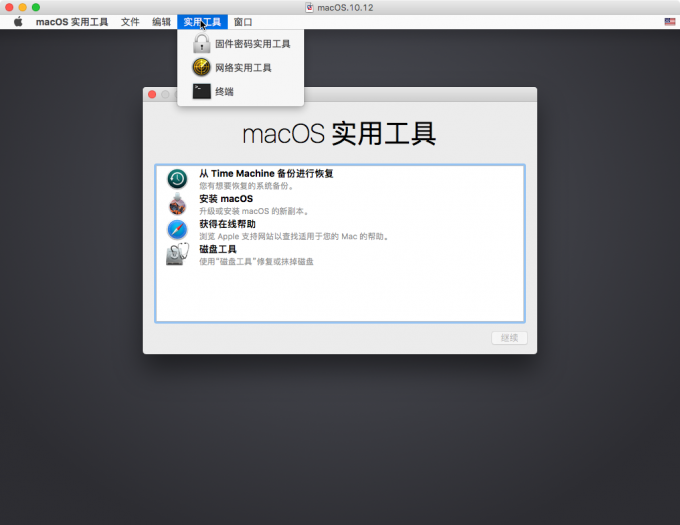This screenshot has width=680, height=525.
Task: Choose 终端 from the menu
Action: click(x=241, y=91)
